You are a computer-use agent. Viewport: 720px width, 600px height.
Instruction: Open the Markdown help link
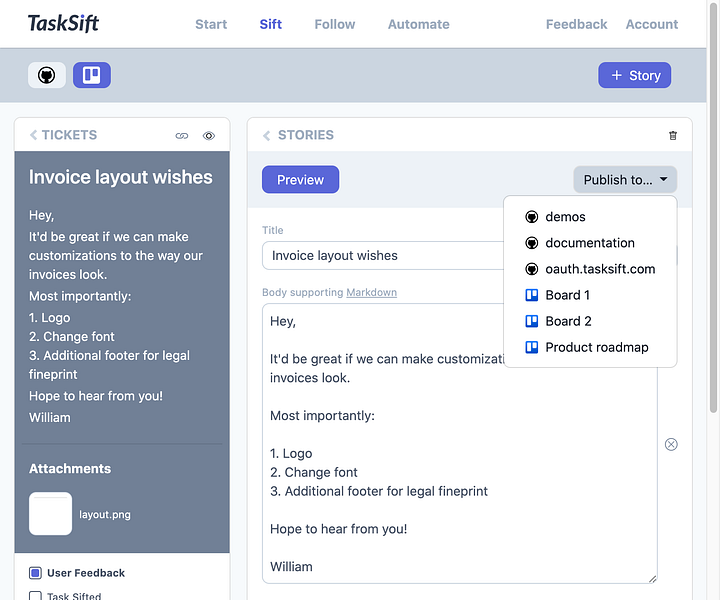[x=371, y=292]
